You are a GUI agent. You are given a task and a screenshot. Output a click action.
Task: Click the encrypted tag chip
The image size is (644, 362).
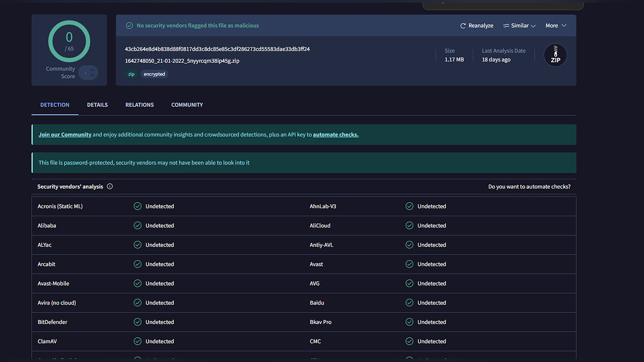pos(155,75)
